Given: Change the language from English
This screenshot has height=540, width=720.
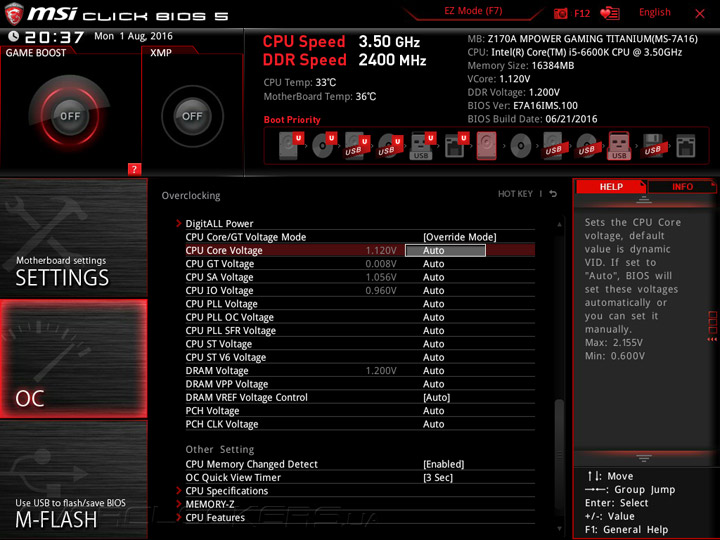Looking at the screenshot, I should click(654, 12).
